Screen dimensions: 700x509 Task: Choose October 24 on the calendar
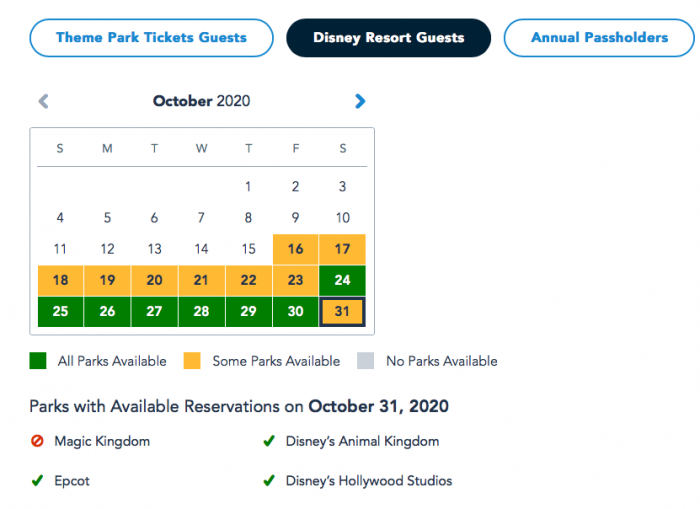343,280
